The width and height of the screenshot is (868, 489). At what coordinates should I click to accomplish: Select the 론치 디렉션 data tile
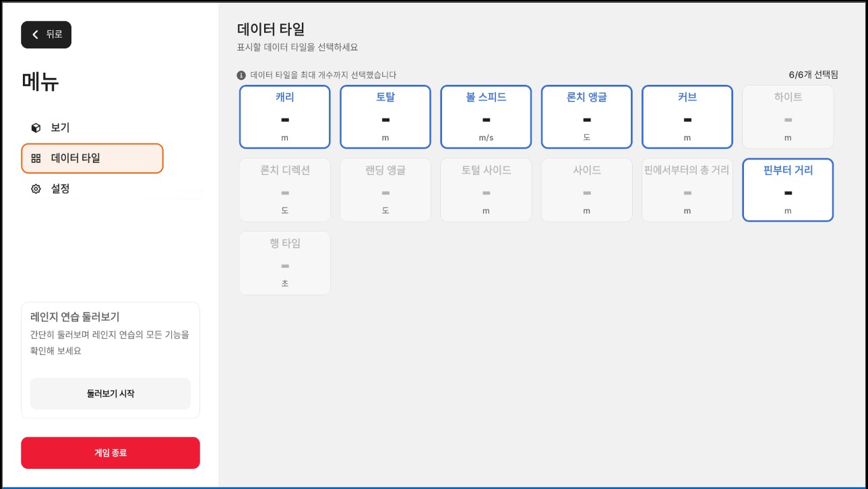(284, 190)
